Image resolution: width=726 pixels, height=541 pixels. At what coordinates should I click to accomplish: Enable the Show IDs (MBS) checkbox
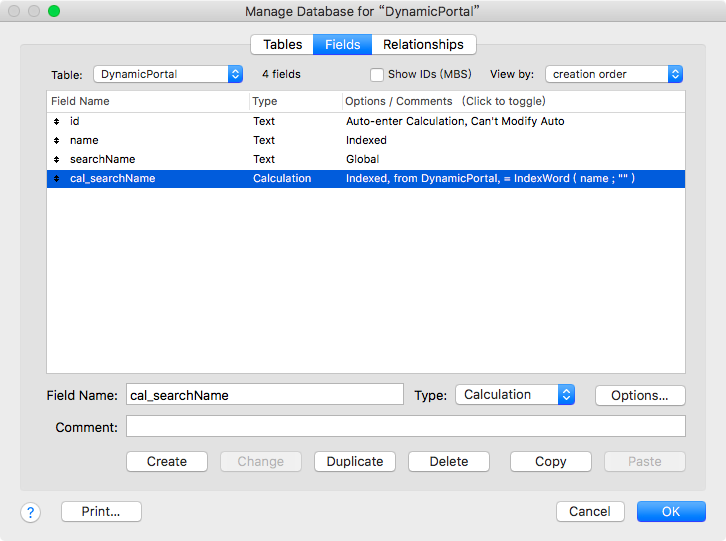tap(377, 75)
